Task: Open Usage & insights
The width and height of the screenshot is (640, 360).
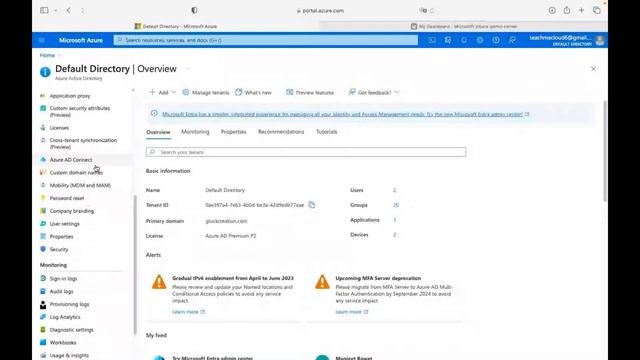Action: [x=69, y=356]
